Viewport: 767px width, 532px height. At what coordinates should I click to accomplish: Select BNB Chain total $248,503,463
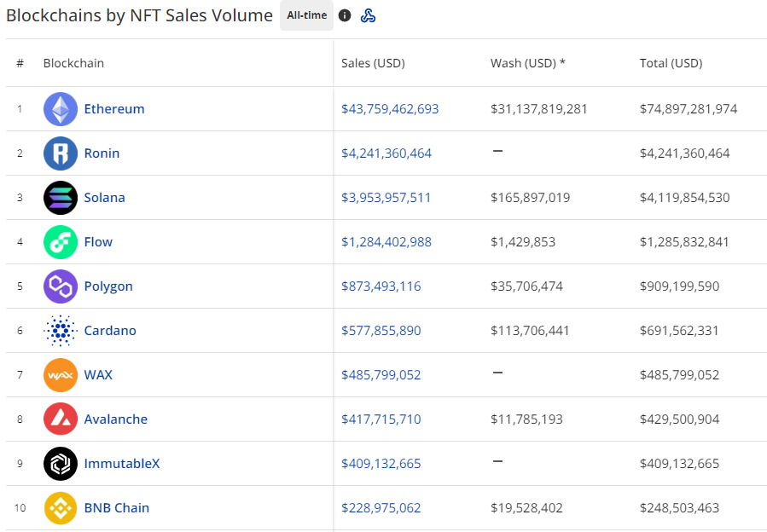pyautogui.click(x=679, y=508)
